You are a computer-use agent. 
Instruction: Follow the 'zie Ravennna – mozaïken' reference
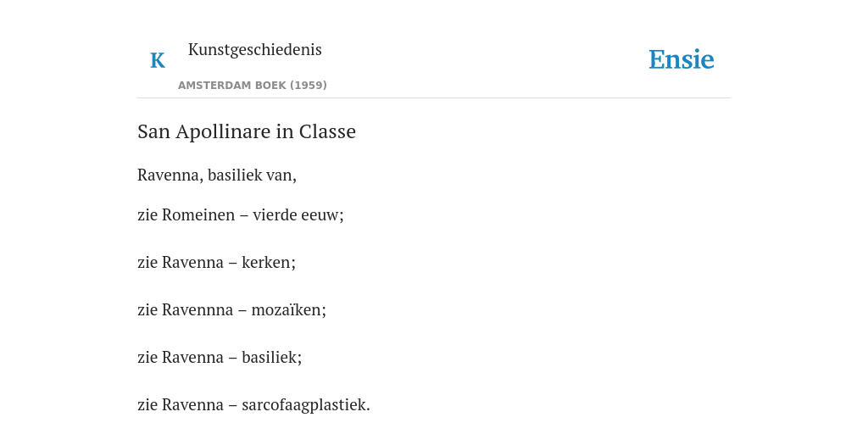231,310
